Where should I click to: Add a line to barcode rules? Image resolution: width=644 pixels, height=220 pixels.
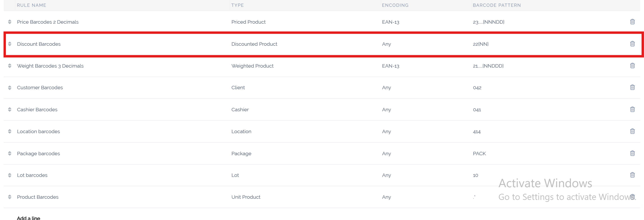[x=28, y=218]
